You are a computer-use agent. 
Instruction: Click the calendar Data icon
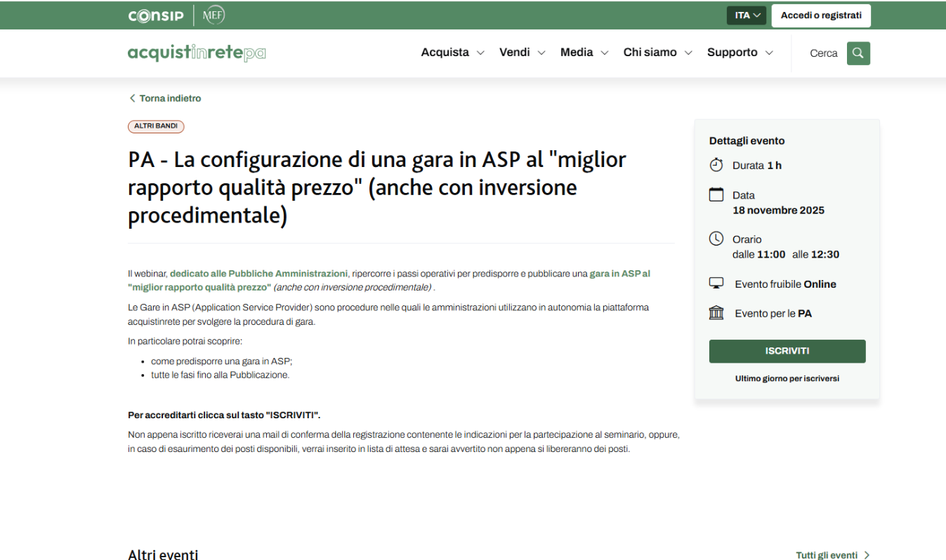[x=716, y=195]
